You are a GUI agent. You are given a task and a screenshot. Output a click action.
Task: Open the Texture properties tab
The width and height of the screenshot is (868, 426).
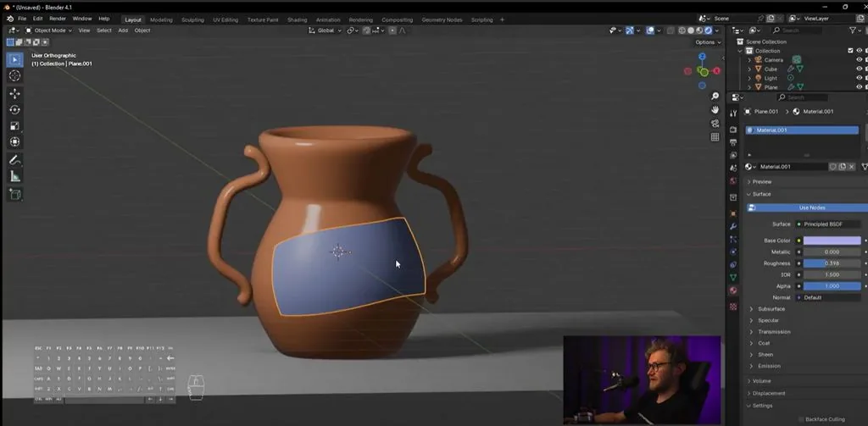coord(733,306)
